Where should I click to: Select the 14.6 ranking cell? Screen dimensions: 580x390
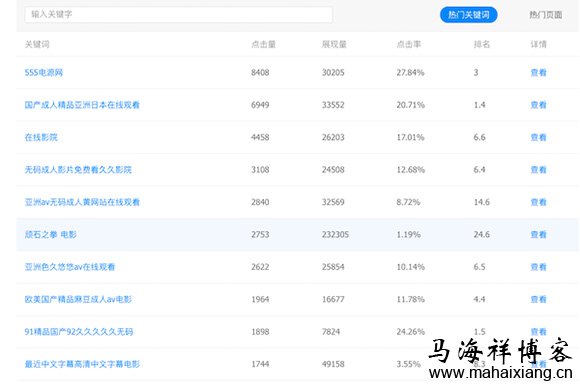pyautogui.click(x=482, y=202)
